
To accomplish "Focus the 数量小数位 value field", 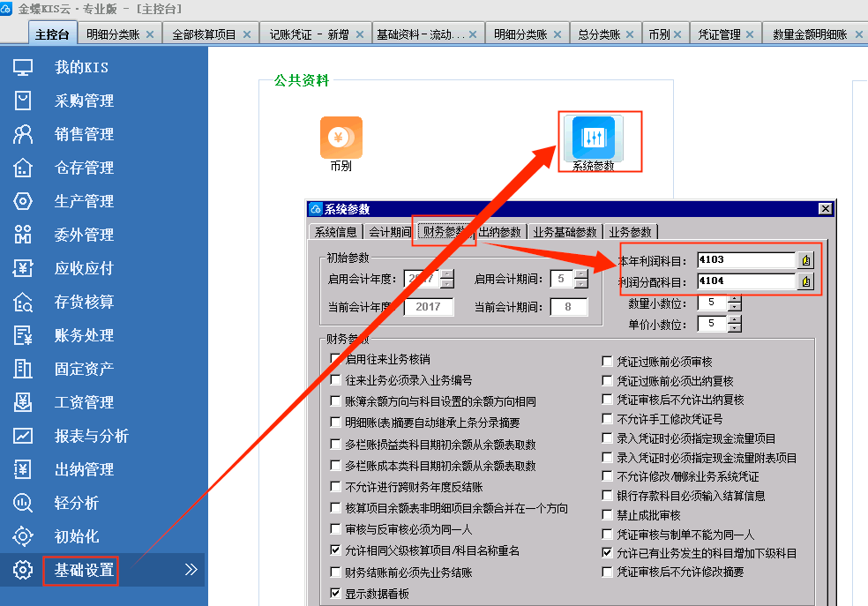I will click(x=713, y=303).
